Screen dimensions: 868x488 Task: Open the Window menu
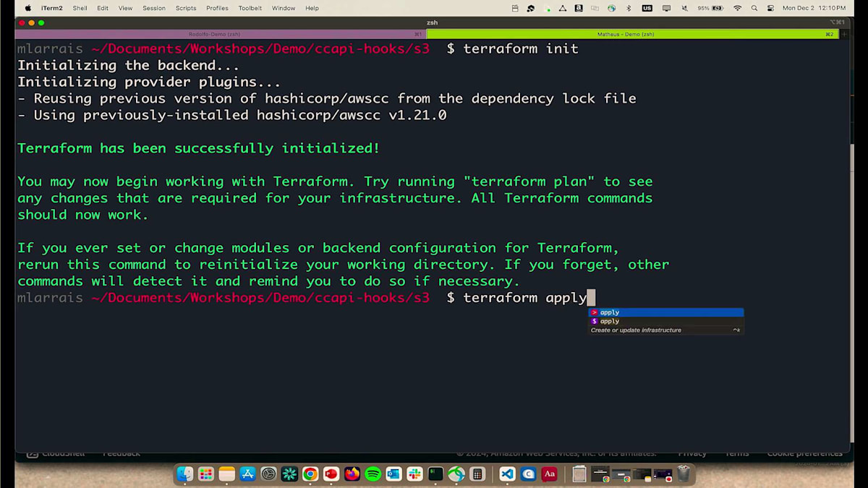click(x=284, y=8)
